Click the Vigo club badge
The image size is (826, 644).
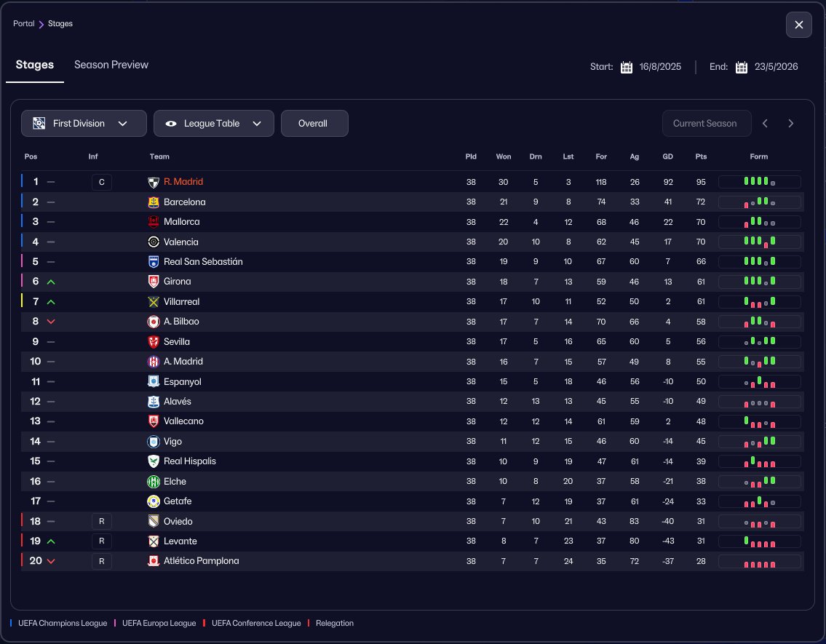coord(154,441)
